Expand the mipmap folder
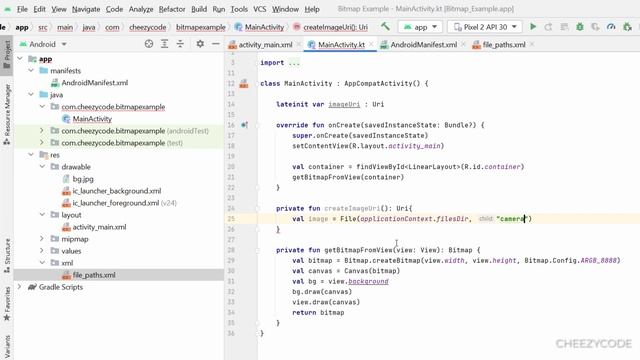Image resolution: width=640 pixels, height=360 pixels. [x=42, y=239]
